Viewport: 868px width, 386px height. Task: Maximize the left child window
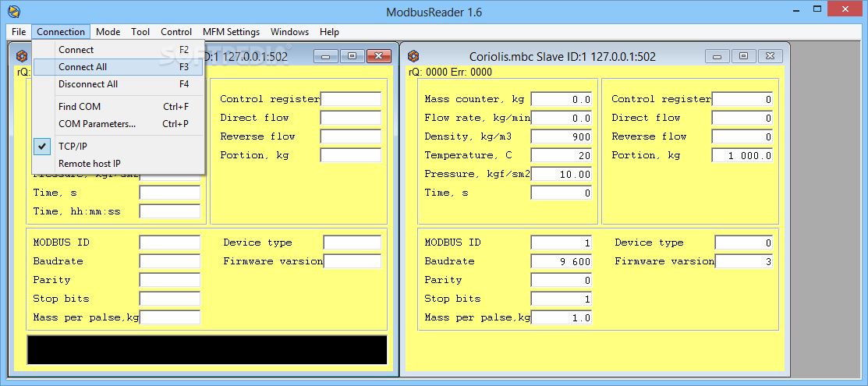coord(352,56)
